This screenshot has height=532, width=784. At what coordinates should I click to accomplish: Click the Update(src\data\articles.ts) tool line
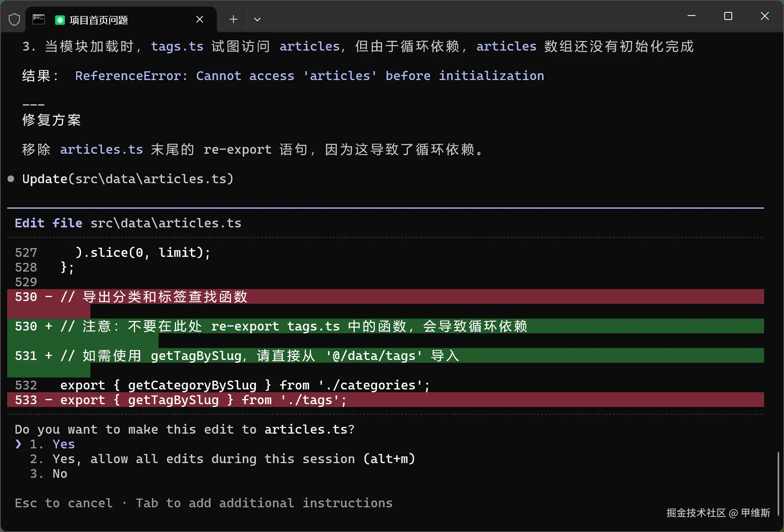point(127,179)
